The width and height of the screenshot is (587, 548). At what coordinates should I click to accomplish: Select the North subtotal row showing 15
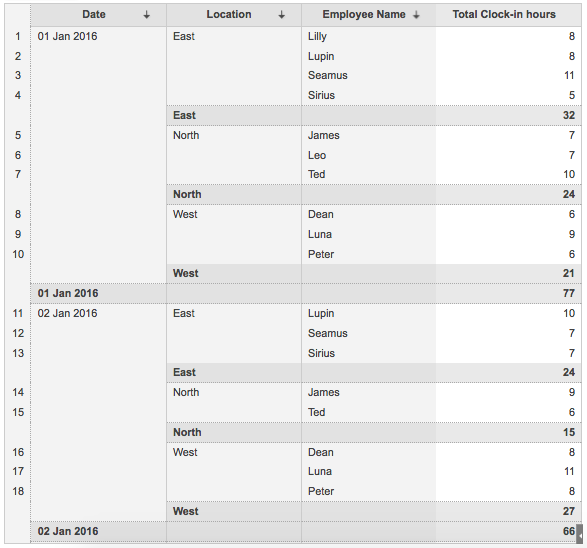point(374,432)
